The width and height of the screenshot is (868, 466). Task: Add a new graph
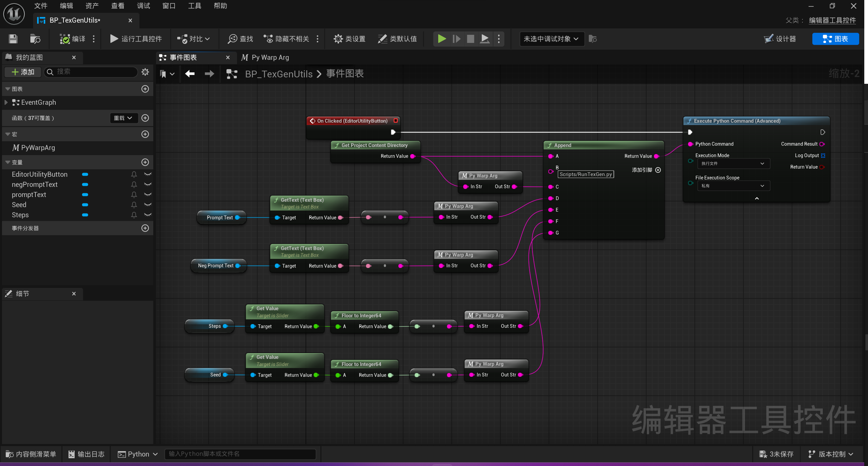[x=145, y=89]
